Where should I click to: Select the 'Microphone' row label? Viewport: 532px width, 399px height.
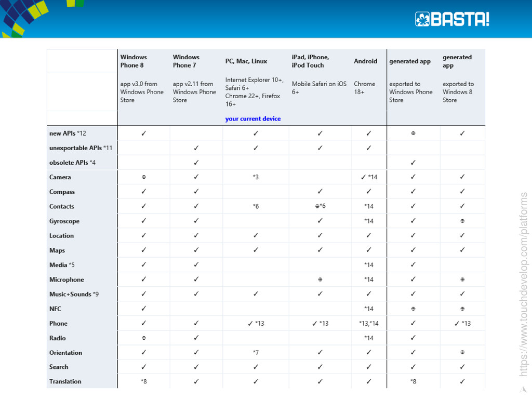66,280
